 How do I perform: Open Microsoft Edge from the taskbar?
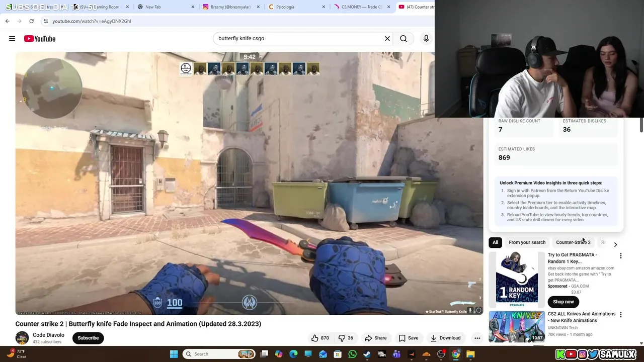pos(293,354)
